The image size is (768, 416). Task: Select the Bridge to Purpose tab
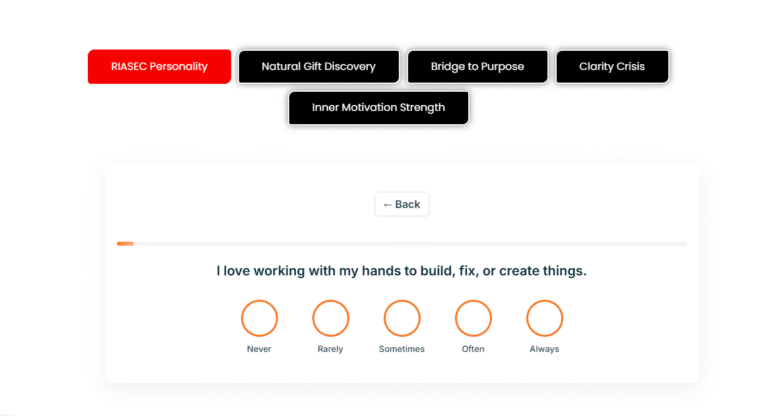(477, 67)
